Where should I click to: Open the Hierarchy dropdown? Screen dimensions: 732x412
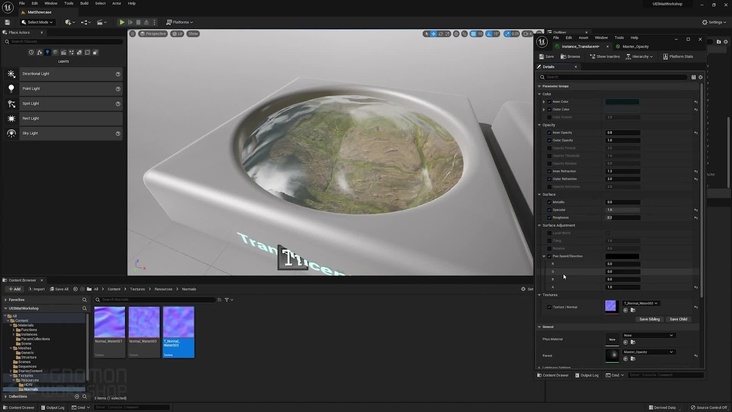pos(642,56)
